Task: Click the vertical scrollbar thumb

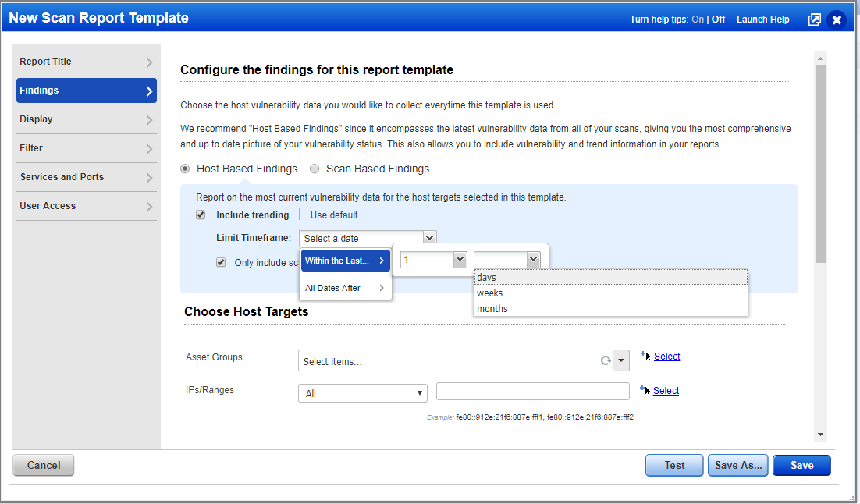Action: coord(820,164)
